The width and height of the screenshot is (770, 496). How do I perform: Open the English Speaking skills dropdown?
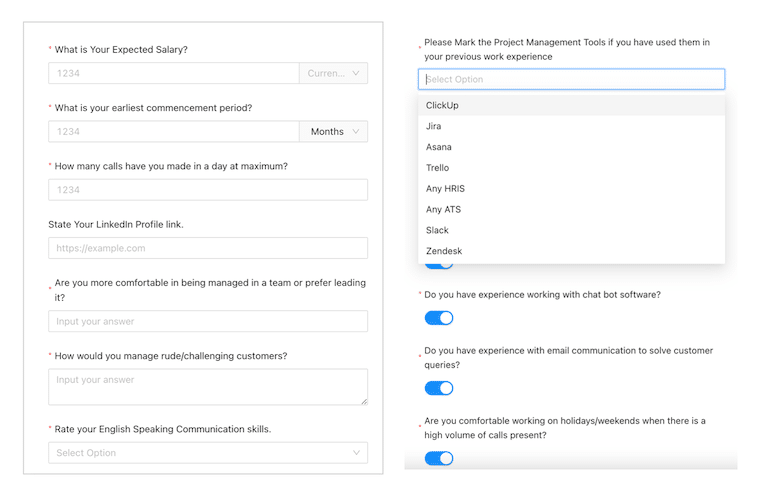[208, 453]
